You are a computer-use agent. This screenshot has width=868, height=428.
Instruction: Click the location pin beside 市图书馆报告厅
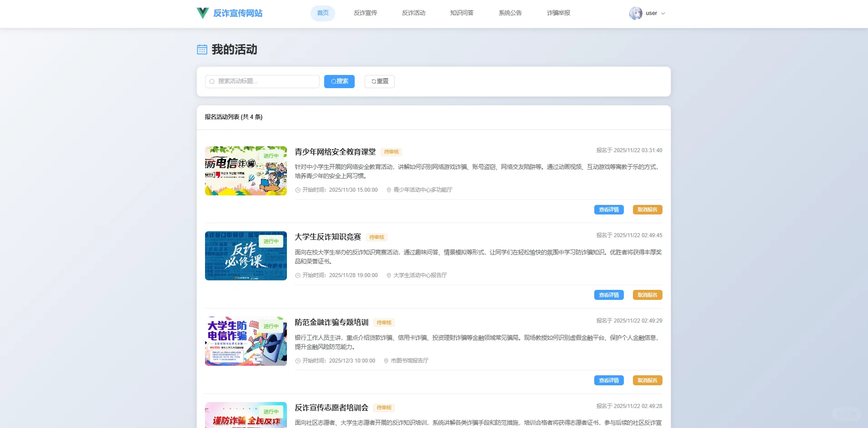coord(386,360)
